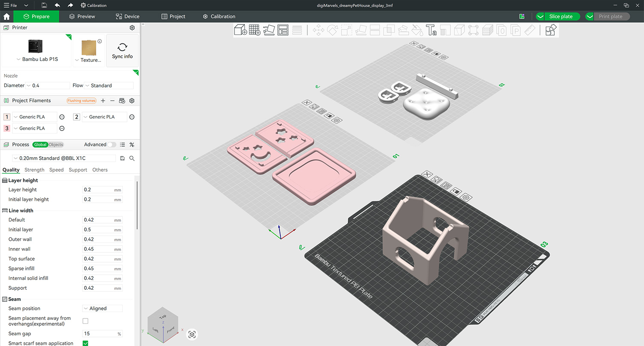Open the Text shape tool
644x346 pixels.
tap(431, 30)
